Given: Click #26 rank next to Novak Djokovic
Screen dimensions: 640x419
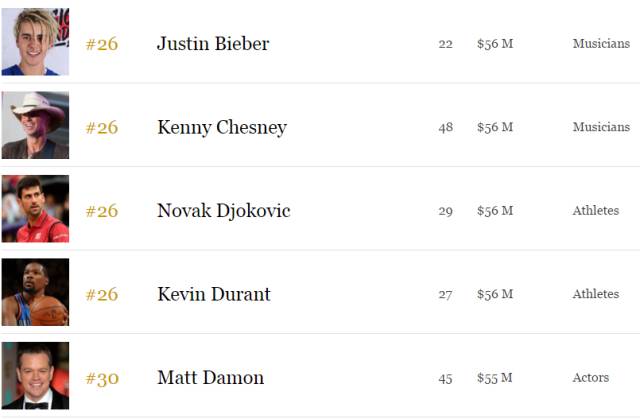Looking at the screenshot, I should tap(102, 211).
